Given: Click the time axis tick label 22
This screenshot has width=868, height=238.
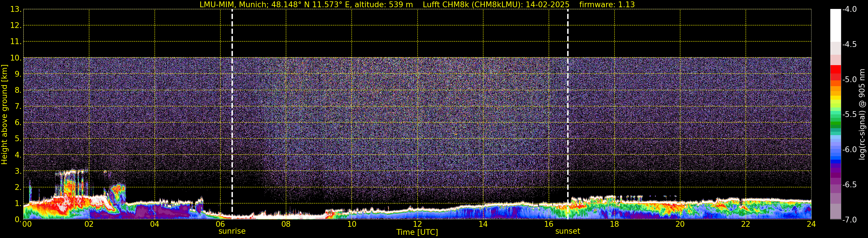Looking at the screenshot, I should click(746, 224).
